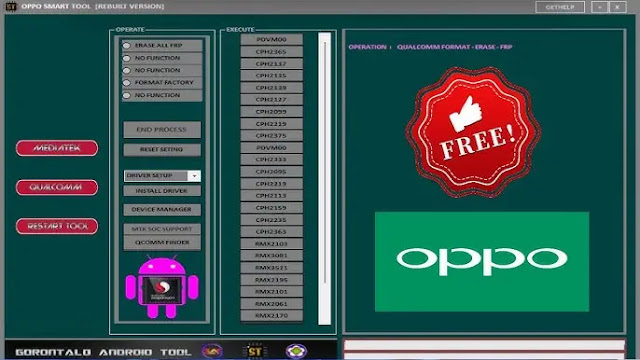Click the GORONTALO ANDROID TOOL footer text

(103, 352)
